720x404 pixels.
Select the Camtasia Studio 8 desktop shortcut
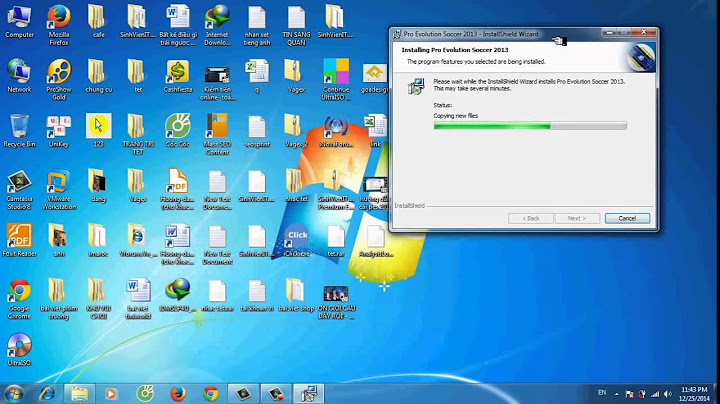19,190
